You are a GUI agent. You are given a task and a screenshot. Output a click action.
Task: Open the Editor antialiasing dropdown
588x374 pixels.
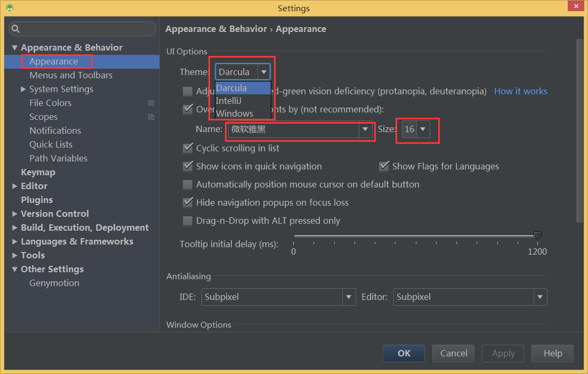click(x=540, y=297)
